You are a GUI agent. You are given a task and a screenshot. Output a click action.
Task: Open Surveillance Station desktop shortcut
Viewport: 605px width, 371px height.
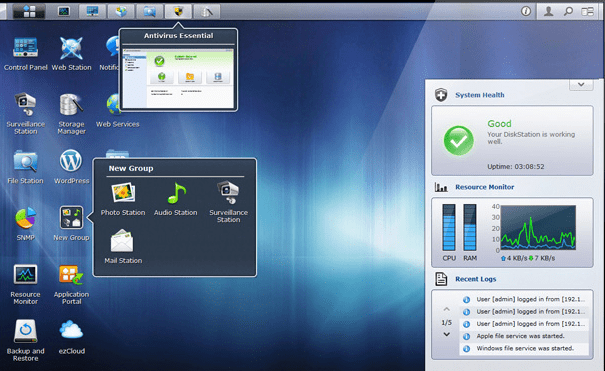pyautogui.click(x=25, y=114)
